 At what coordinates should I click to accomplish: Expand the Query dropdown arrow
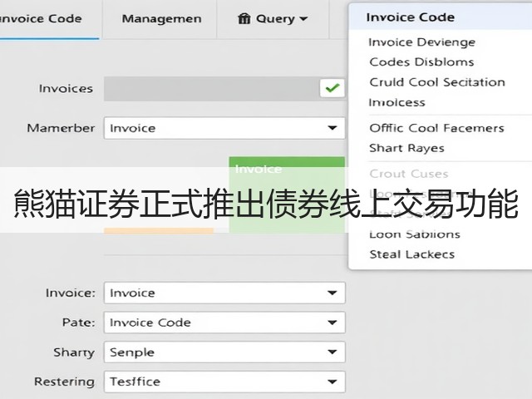click(303, 18)
